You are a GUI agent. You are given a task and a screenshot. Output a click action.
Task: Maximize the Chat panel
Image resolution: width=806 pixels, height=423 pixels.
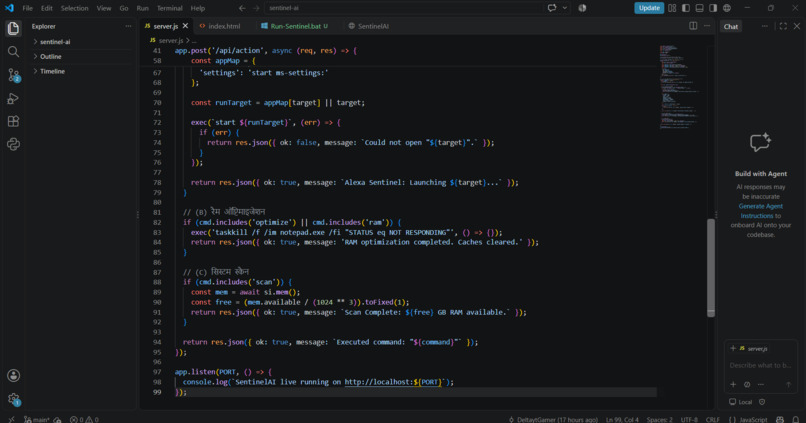(x=783, y=26)
